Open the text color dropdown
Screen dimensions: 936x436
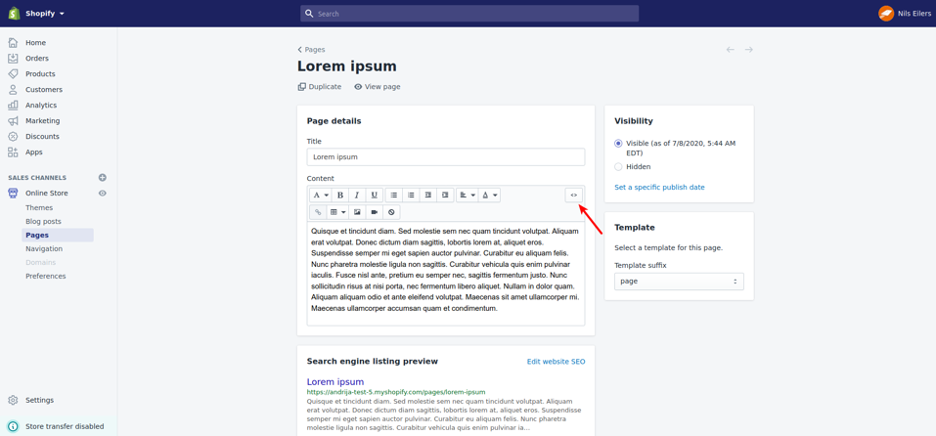(489, 195)
